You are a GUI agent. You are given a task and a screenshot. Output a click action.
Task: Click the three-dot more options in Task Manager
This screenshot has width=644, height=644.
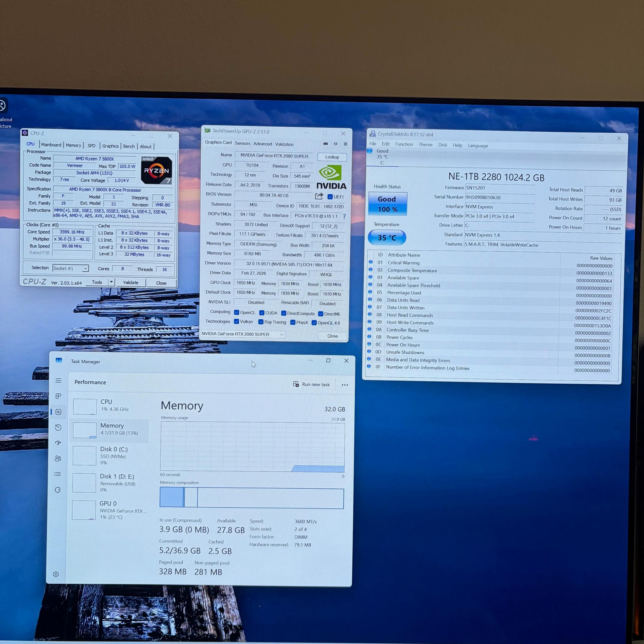coord(345,385)
